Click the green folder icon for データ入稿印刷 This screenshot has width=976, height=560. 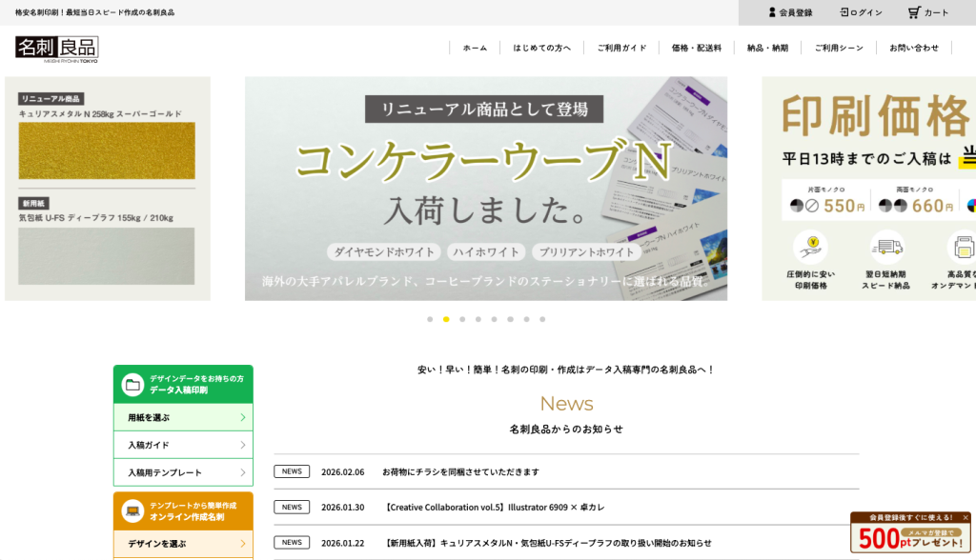[132, 385]
